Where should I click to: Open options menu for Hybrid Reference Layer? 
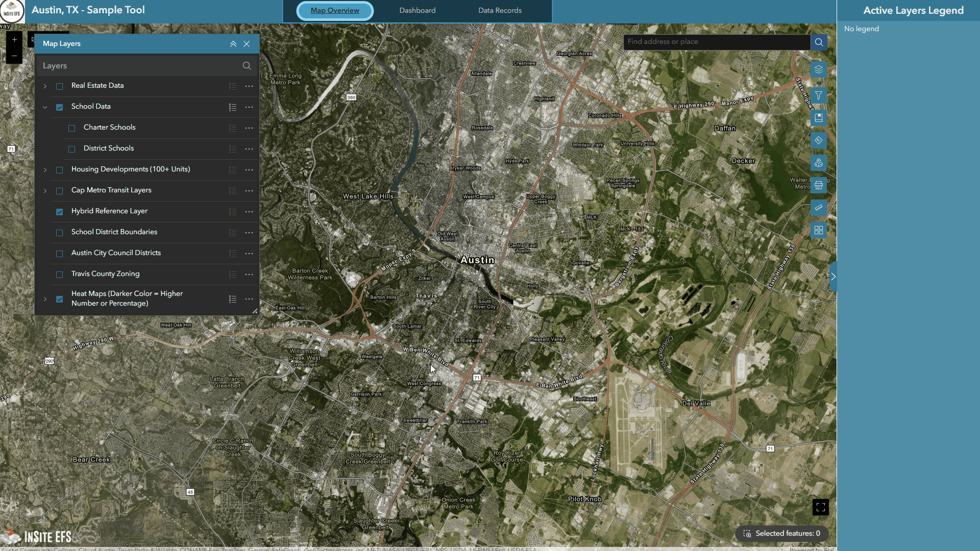coord(249,212)
